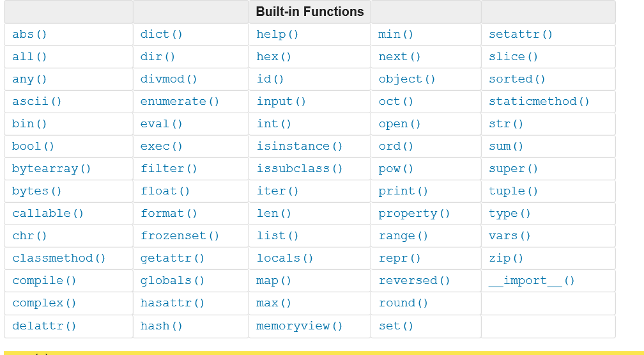This screenshot has height=355, width=644.
Task: Open the id() link
Action: coord(270,79)
